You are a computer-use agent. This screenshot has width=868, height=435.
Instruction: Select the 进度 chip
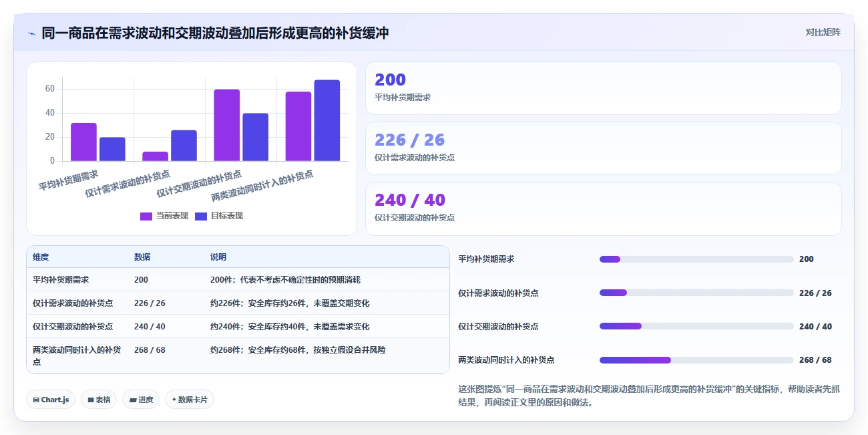[x=141, y=400]
